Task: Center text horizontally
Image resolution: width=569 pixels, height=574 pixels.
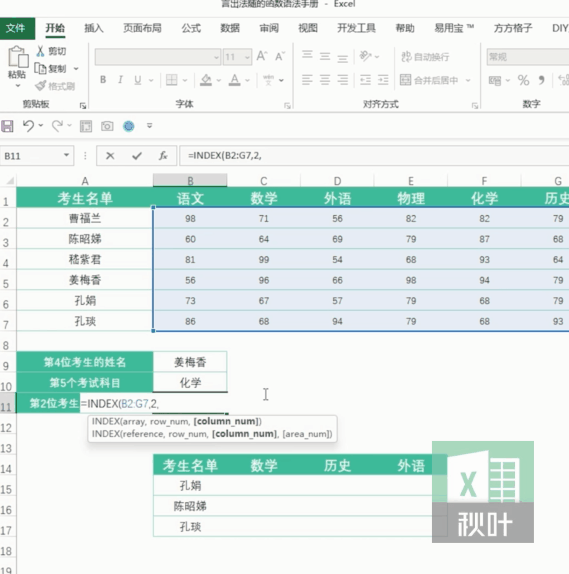Action: coord(325,80)
